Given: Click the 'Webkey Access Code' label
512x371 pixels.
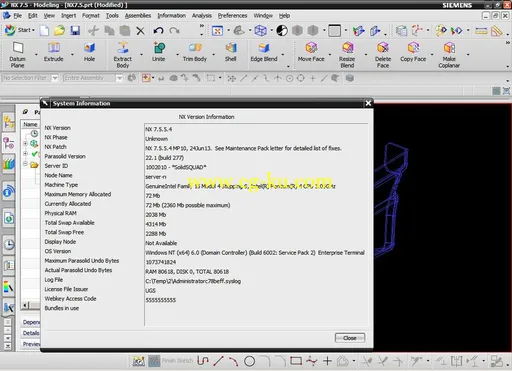Looking at the screenshot, I should point(70,299).
